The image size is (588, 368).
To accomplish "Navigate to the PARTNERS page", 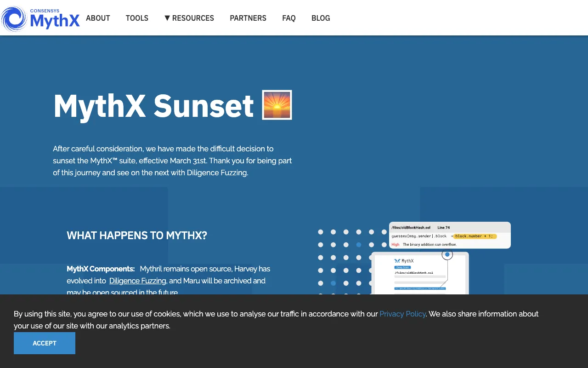I will point(248,18).
